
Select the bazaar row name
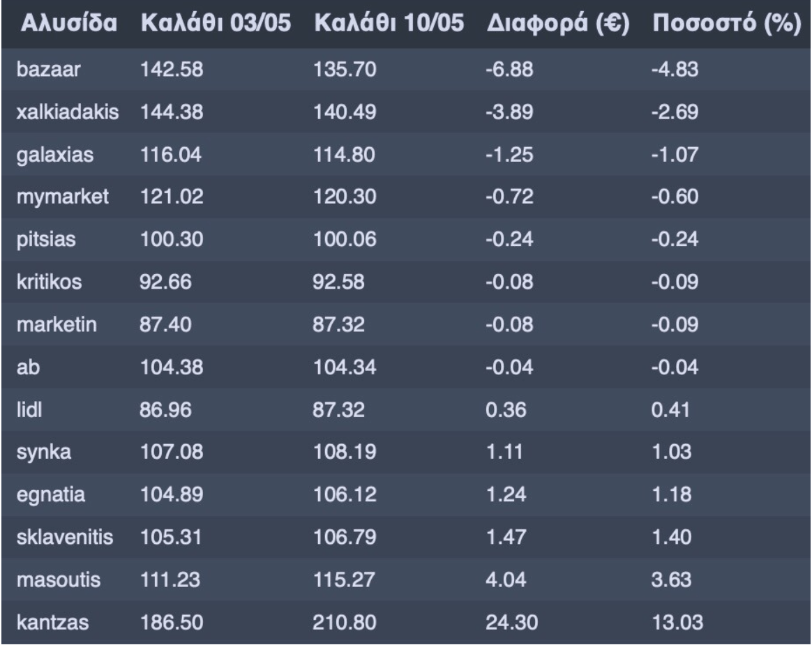coord(49,69)
